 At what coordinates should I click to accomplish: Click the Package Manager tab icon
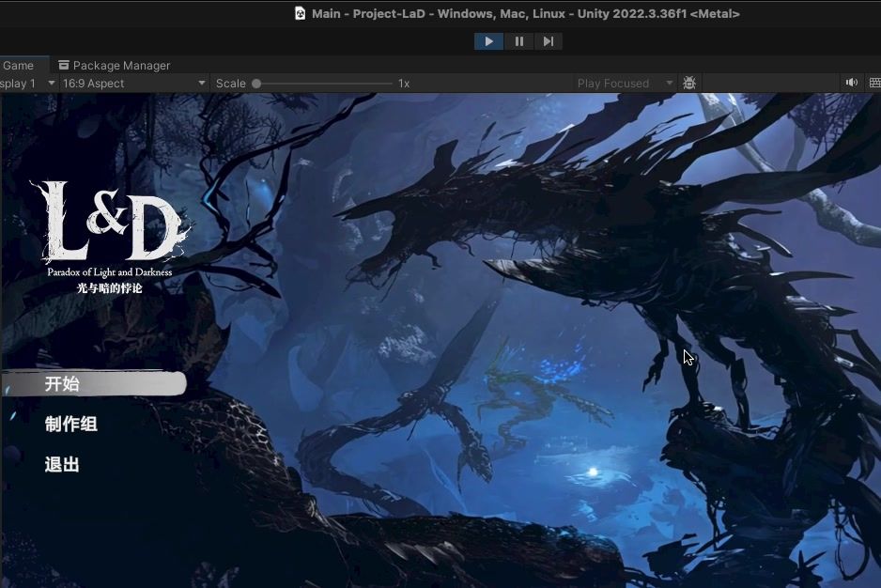tap(64, 66)
